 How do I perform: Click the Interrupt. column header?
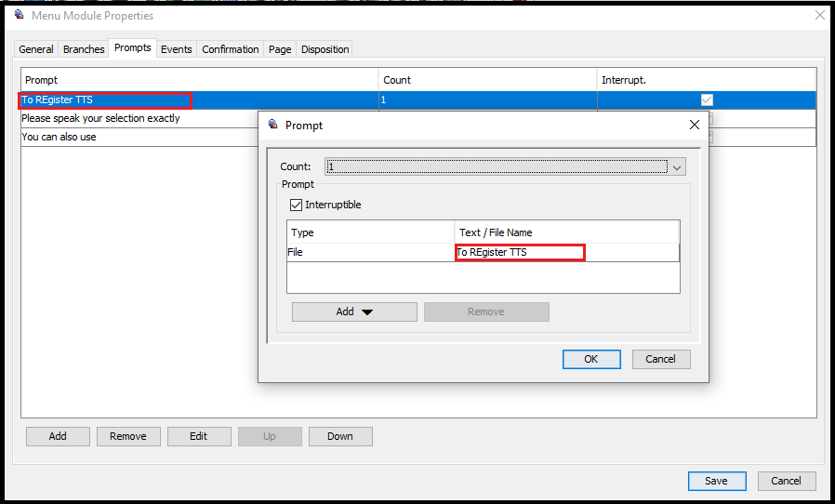point(706,80)
